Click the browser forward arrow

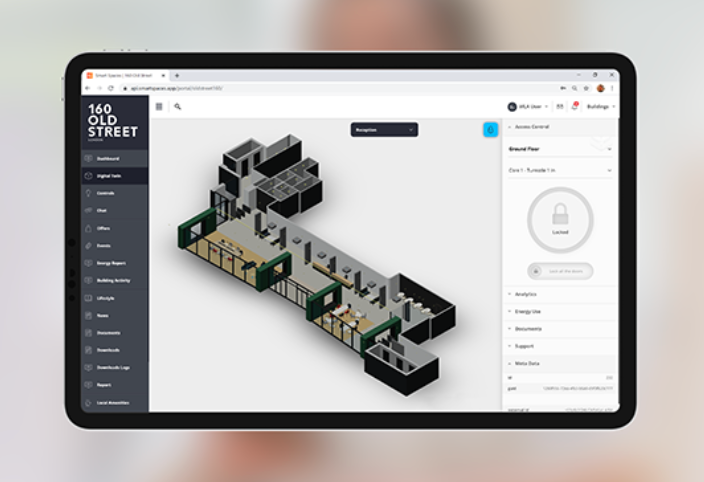(x=99, y=88)
